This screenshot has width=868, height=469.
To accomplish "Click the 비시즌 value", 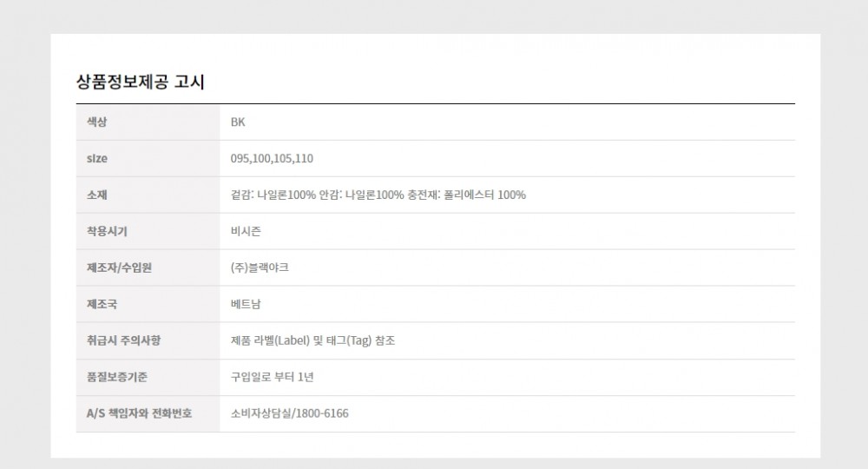I will click(x=246, y=231).
